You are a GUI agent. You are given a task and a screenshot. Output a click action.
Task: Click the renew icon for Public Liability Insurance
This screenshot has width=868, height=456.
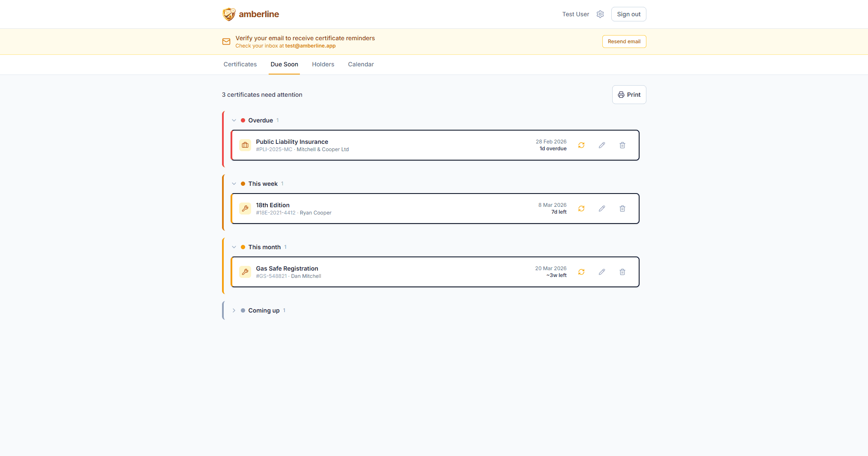(x=581, y=145)
